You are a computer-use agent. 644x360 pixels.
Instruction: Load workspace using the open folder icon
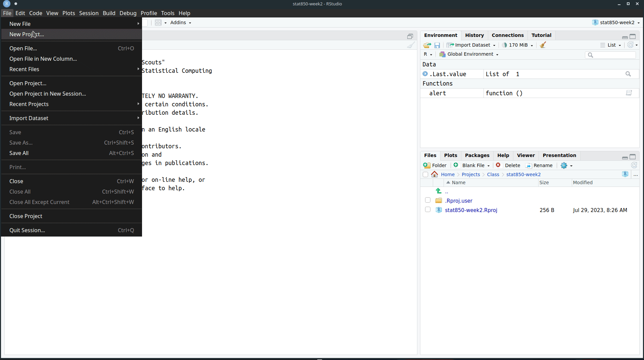click(x=426, y=45)
